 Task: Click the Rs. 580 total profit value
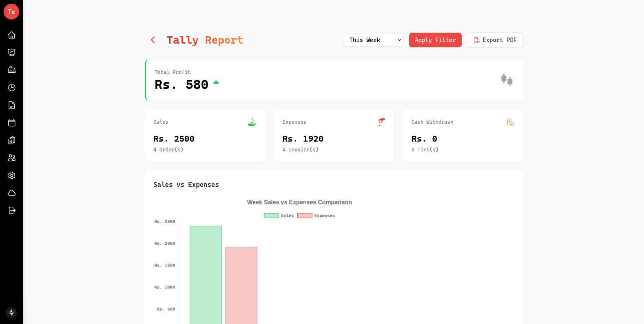pos(181,85)
